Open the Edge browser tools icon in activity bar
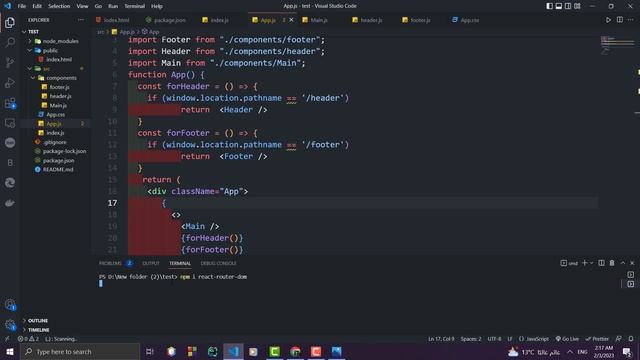 pyautogui.click(x=10, y=182)
